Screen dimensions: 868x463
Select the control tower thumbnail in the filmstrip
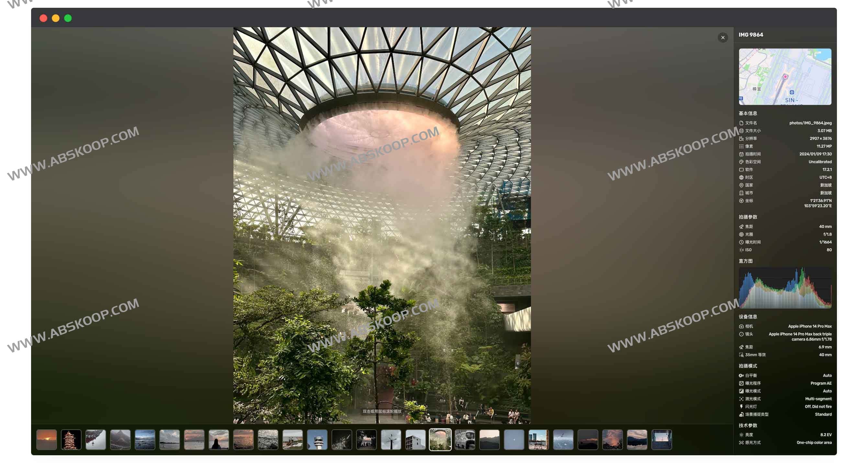tap(318, 440)
